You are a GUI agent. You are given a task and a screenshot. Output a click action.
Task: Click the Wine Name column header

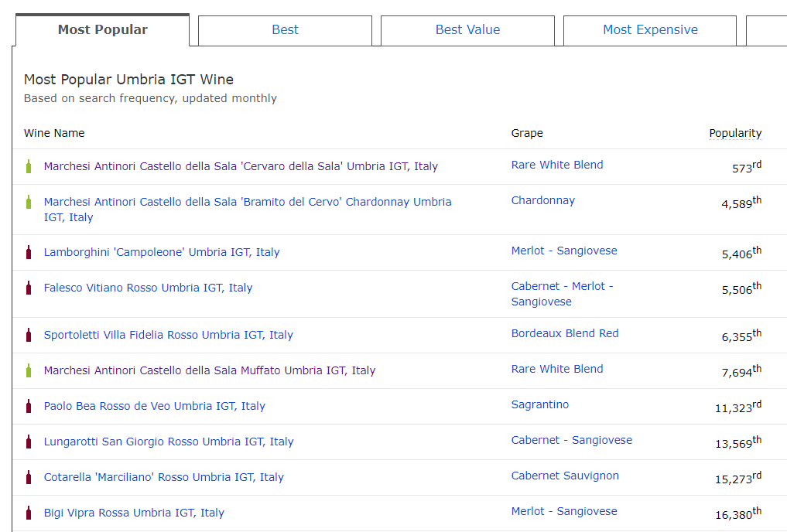tap(54, 133)
